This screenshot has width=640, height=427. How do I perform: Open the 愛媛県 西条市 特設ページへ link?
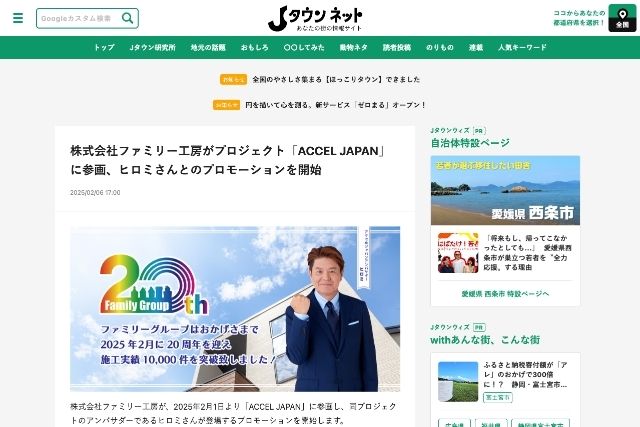point(505,294)
